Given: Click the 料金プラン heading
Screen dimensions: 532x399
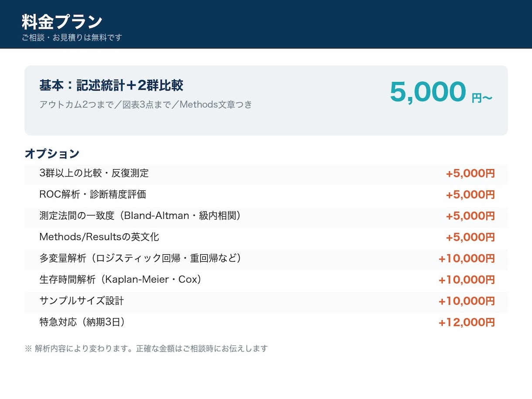Looking at the screenshot, I should click(x=62, y=21).
